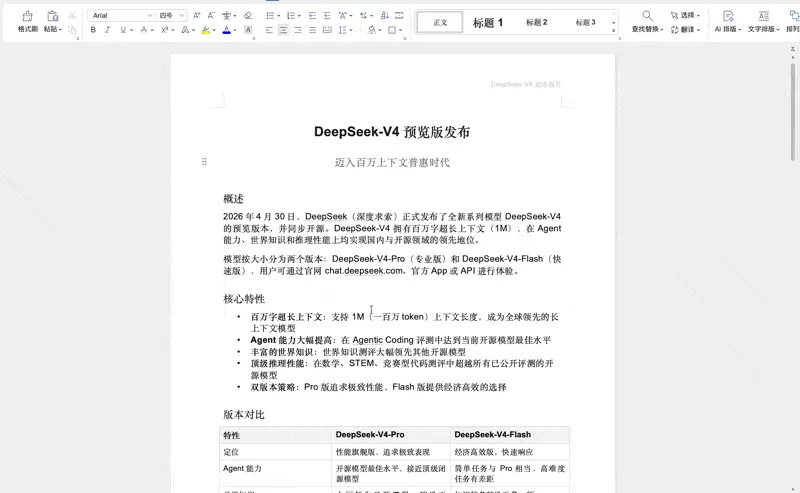Click the Chinese layout (A with arrows) icon
Image resolution: width=800 pixels, height=493 pixels.
[343, 16]
